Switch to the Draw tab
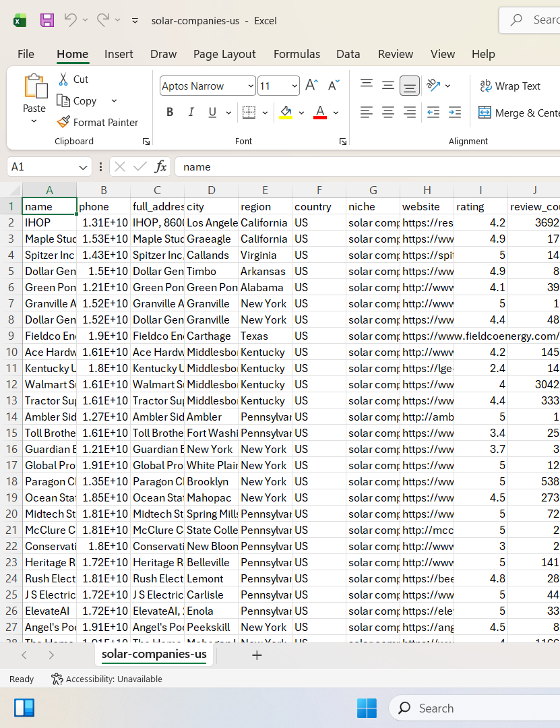Screen dimensions: 560x728 pos(164,55)
